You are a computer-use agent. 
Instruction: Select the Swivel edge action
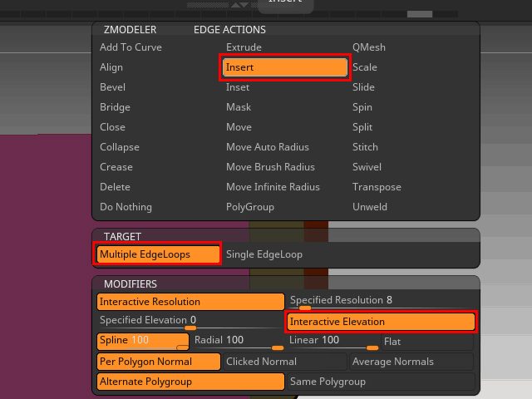click(x=367, y=167)
